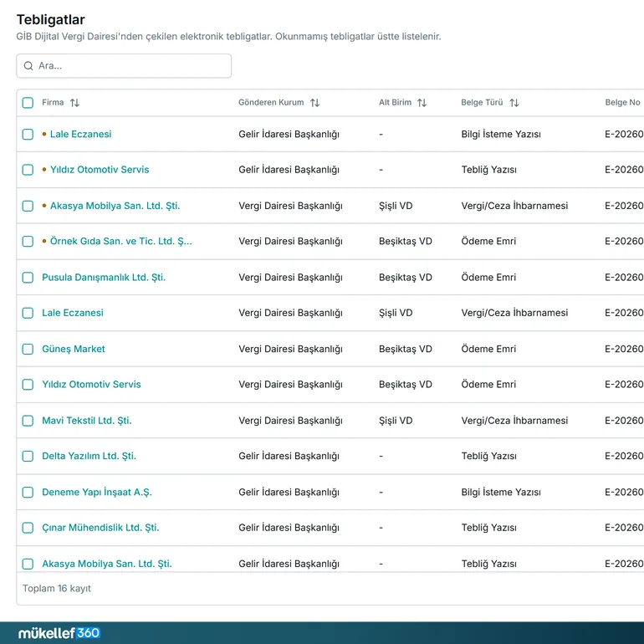
Task: Sort by Gönderen Kurum arrows icon
Action: coord(314,103)
